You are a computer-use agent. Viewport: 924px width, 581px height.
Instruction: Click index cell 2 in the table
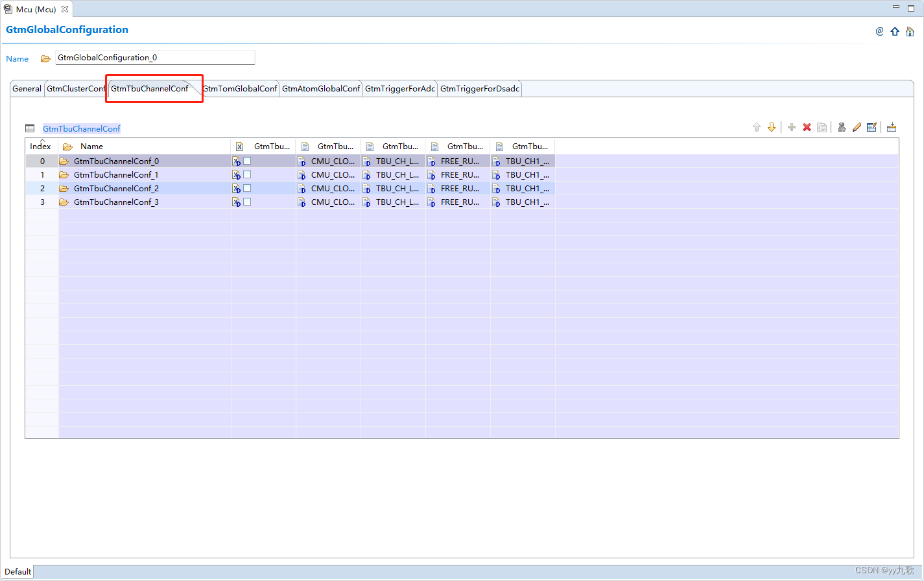tap(42, 188)
